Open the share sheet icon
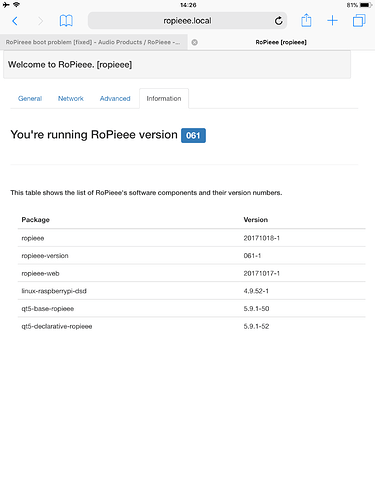The width and height of the screenshot is (375, 500). point(306,20)
